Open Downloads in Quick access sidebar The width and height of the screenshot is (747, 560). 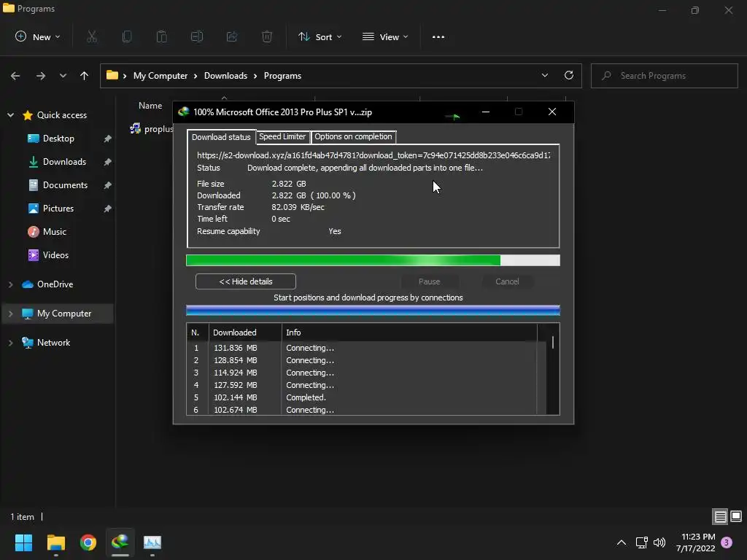coord(64,162)
